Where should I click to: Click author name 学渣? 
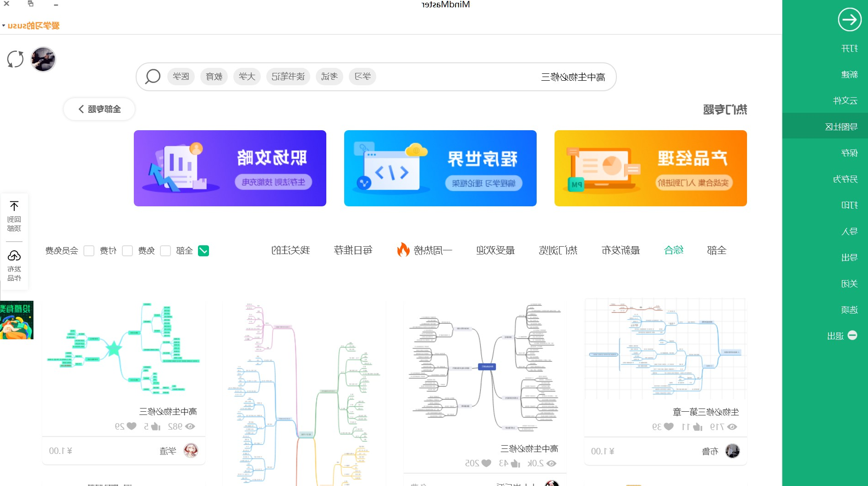[x=168, y=451]
